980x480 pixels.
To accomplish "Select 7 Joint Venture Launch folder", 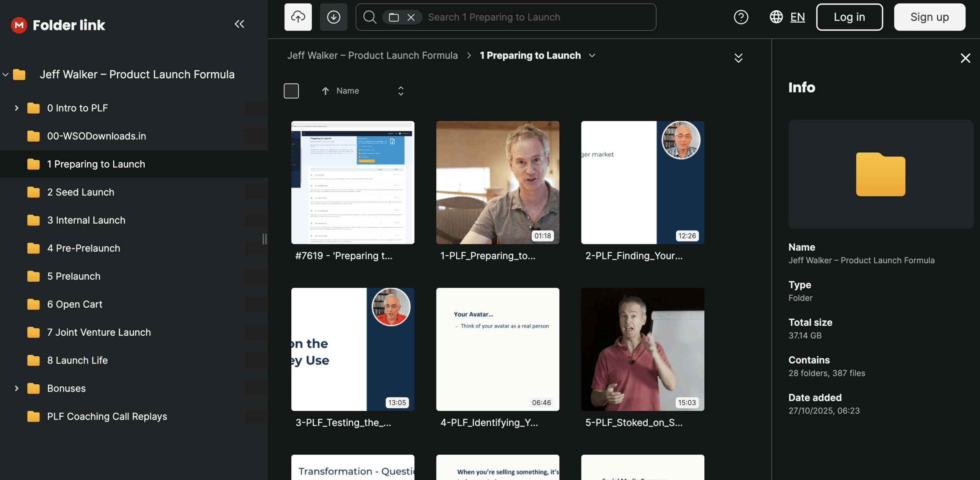I will click(99, 332).
